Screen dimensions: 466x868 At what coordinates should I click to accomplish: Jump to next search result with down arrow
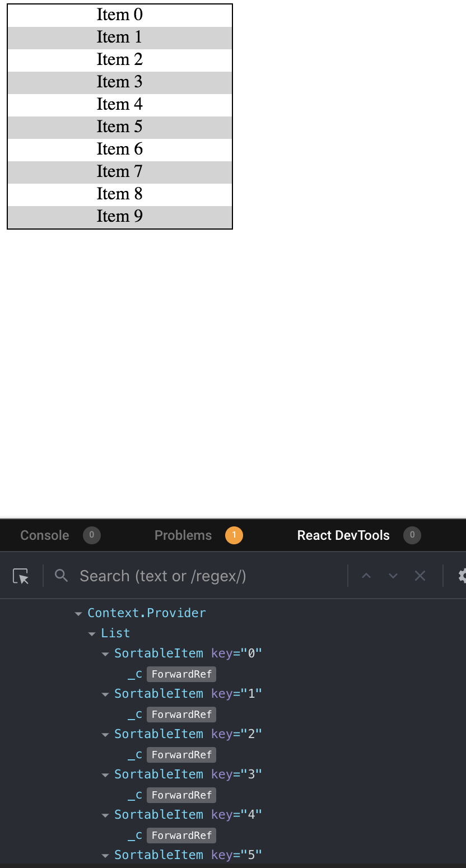point(393,576)
